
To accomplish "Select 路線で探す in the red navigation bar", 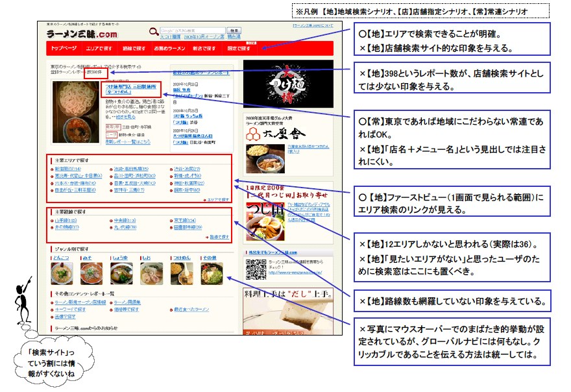I will click(134, 48).
